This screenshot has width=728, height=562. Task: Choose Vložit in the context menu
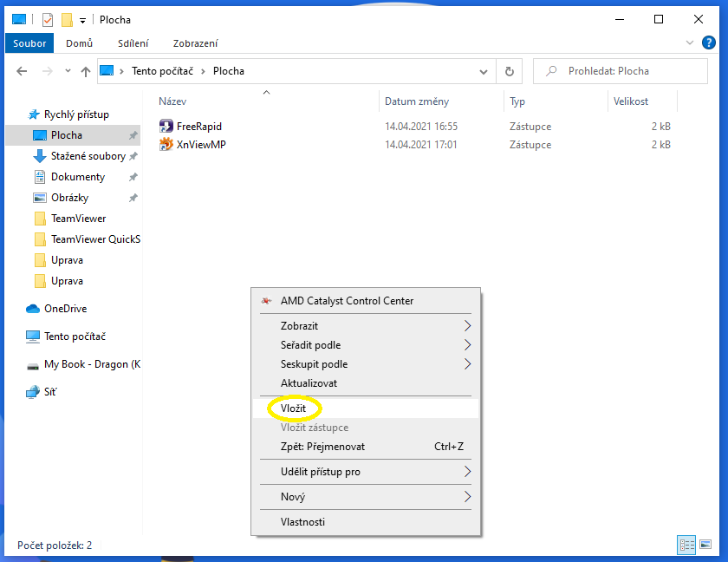[366, 408]
